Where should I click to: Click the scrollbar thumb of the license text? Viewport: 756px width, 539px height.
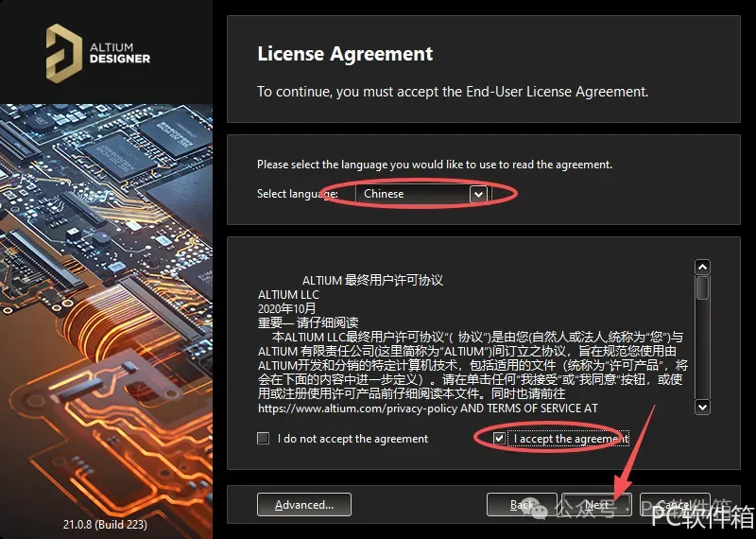(x=702, y=287)
